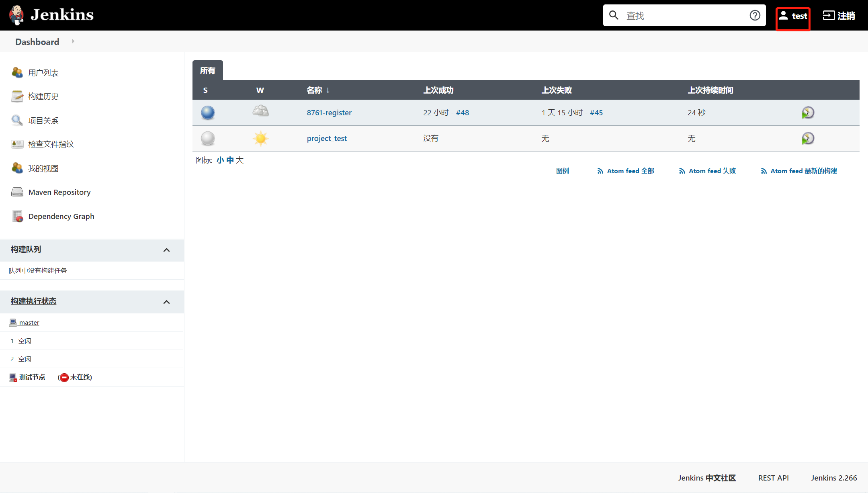Click the sunny weather icon of project_test
This screenshot has height=493, width=868.
pos(260,138)
